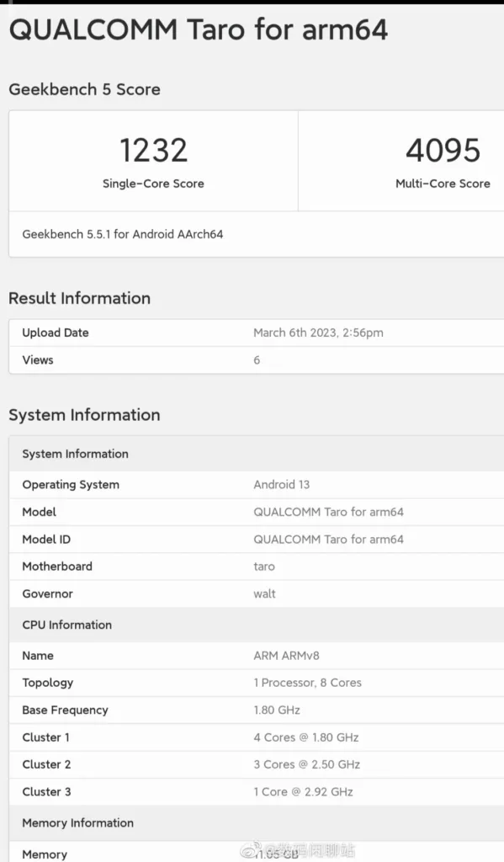504x862 pixels.
Task: Select the QUALCOMM Taro for arm64 heading
Action: coord(199,29)
